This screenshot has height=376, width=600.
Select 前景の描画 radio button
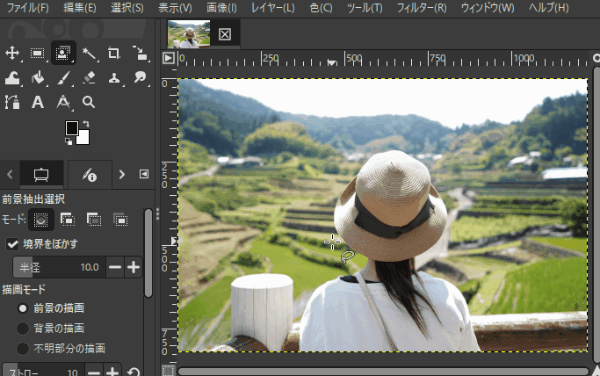[x=23, y=308]
